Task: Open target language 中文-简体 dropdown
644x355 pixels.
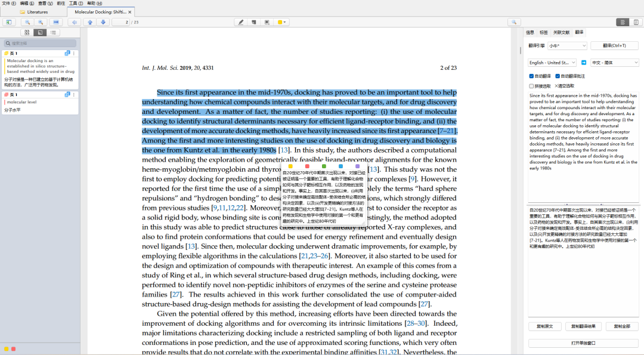Action: [x=614, y=63]
